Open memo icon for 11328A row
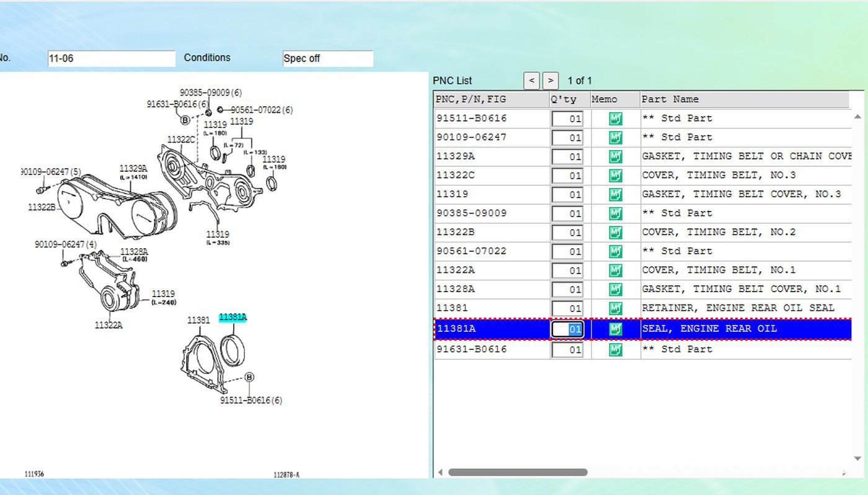The width and height of the screenshot is (868, 495). (x=615, y=289)
